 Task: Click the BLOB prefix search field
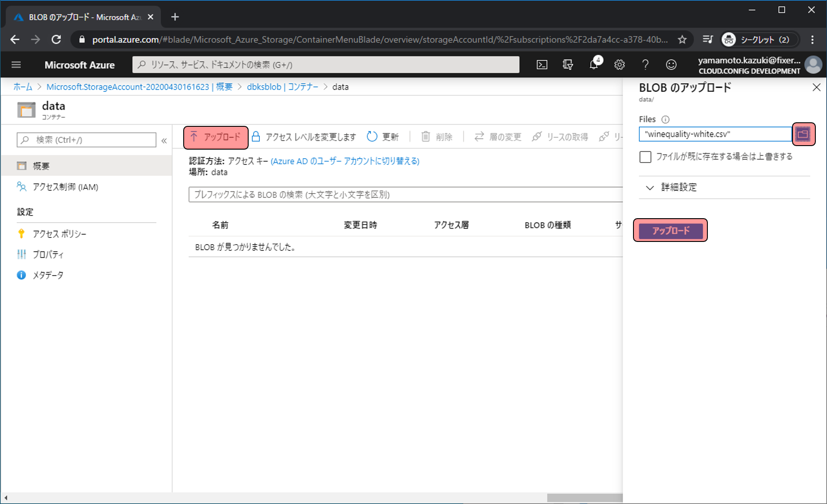coord(403,194)
